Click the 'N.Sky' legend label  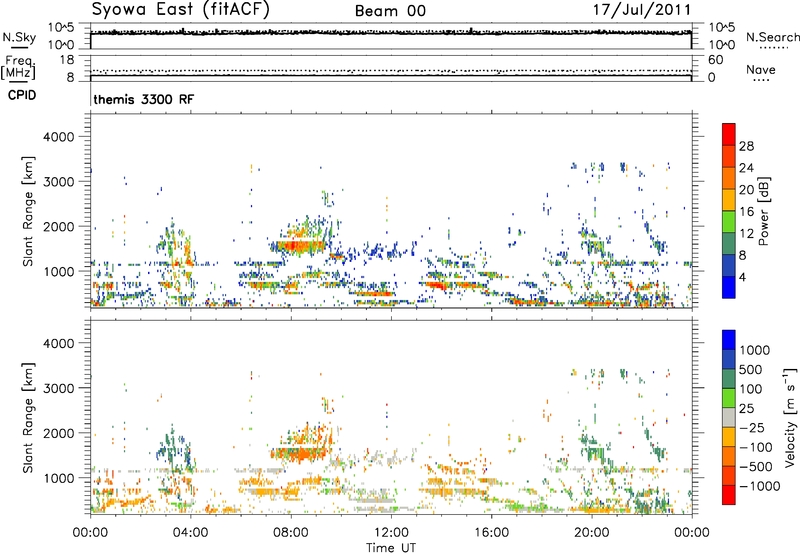coord(19,37)
